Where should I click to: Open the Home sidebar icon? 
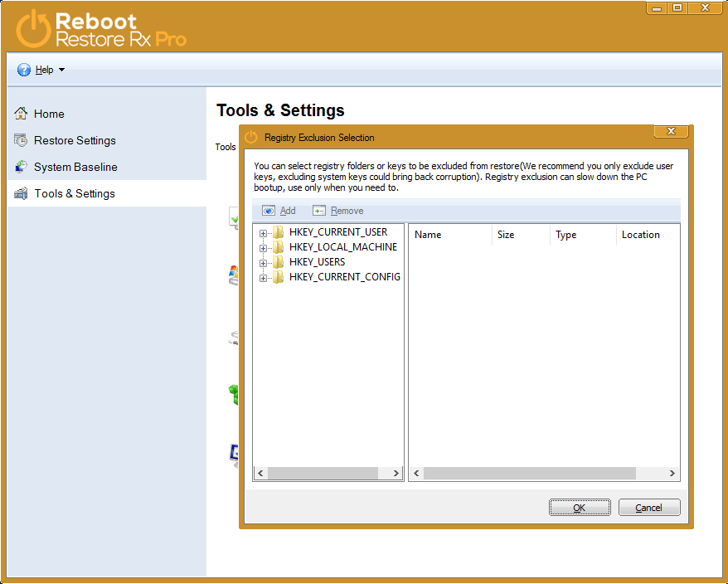(21, 114)
